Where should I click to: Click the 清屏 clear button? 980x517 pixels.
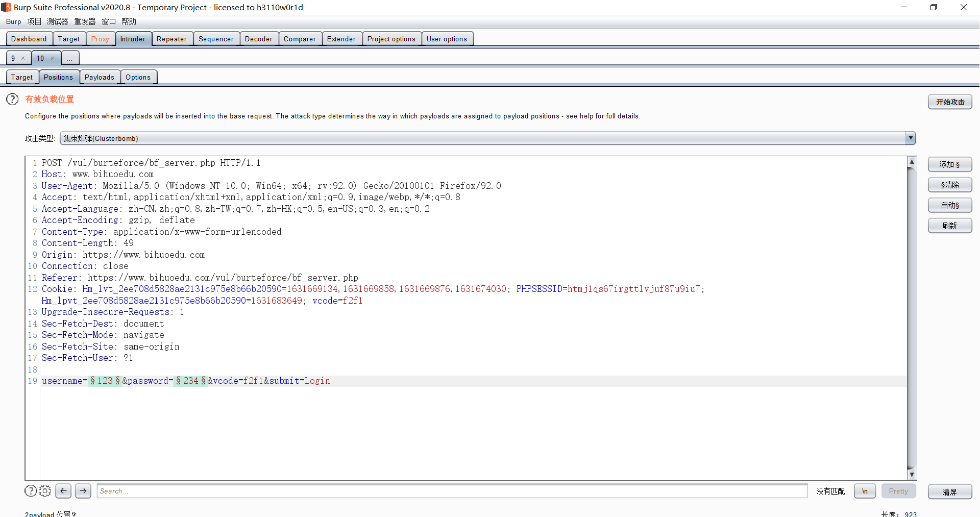950,492
